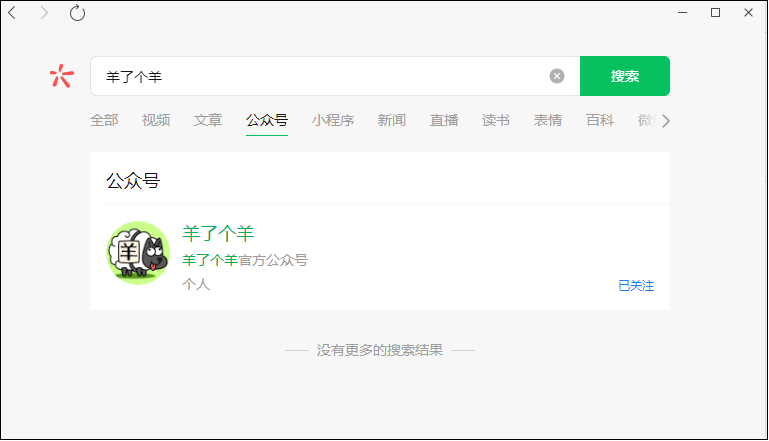Switch to the 表情 tab

548,120
